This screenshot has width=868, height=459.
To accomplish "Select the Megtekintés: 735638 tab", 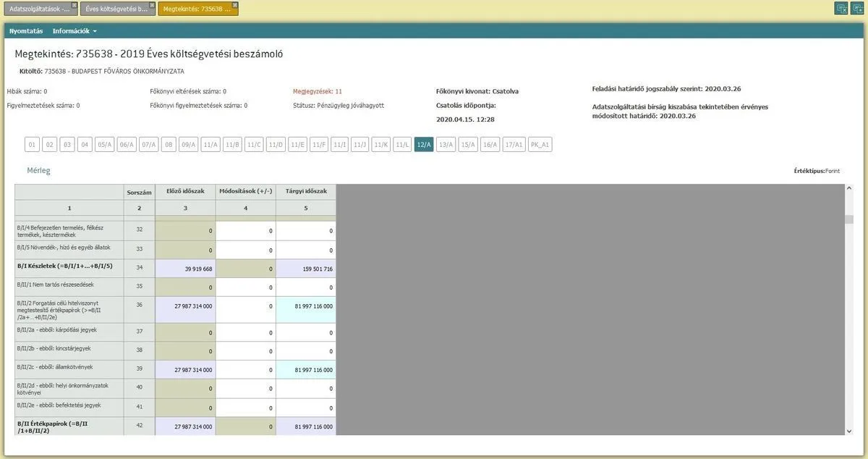I will click(x=197, y=9).
